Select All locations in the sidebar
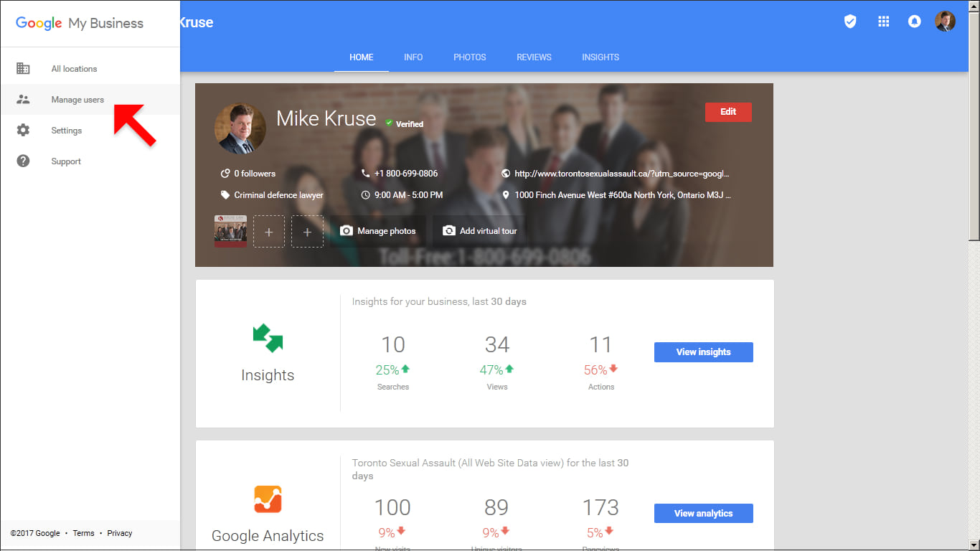This screenshot has width=980, height=551. [x=90, y=69]
